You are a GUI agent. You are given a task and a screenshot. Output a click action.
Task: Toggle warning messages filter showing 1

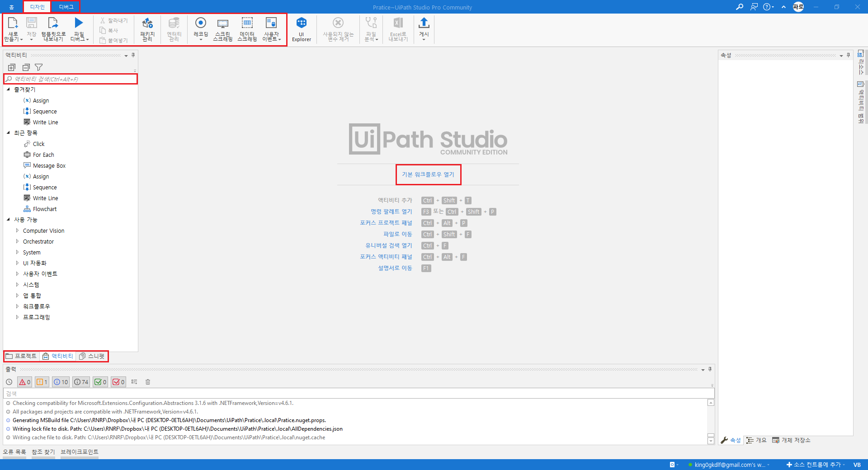click(42, 382)
